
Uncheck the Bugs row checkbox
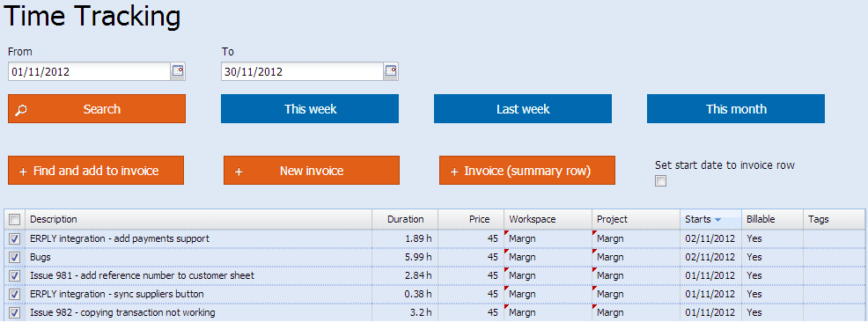15,257
